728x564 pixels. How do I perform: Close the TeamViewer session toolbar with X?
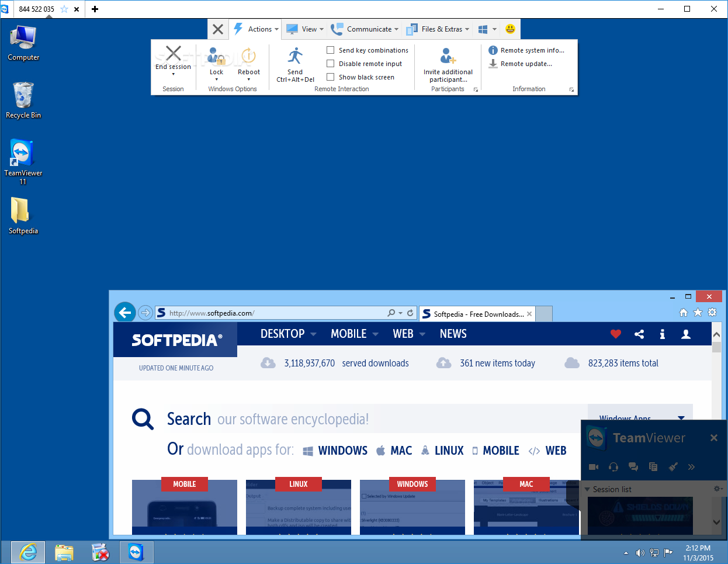pyautogui.click(x=218, y=29)
